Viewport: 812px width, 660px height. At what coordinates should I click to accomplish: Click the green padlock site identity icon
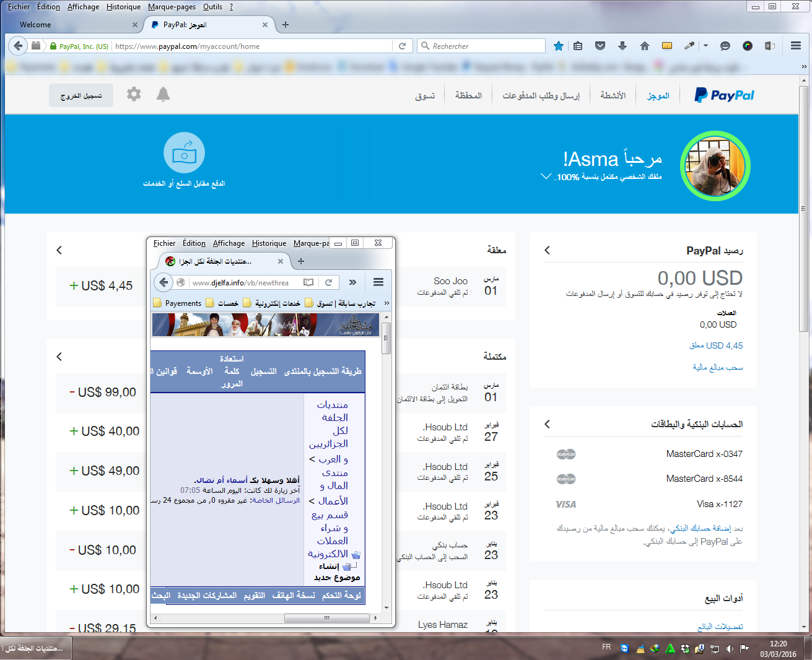[x=53, y=46]
